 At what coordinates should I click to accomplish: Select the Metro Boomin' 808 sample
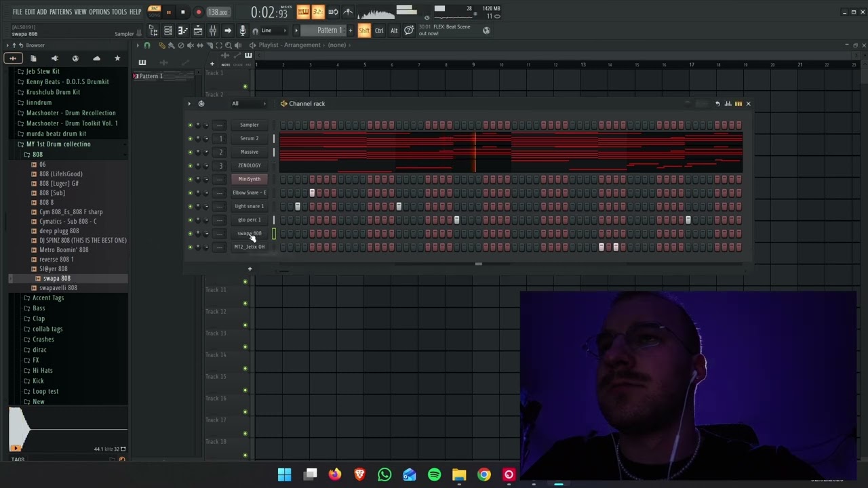[x=63, y=249]
